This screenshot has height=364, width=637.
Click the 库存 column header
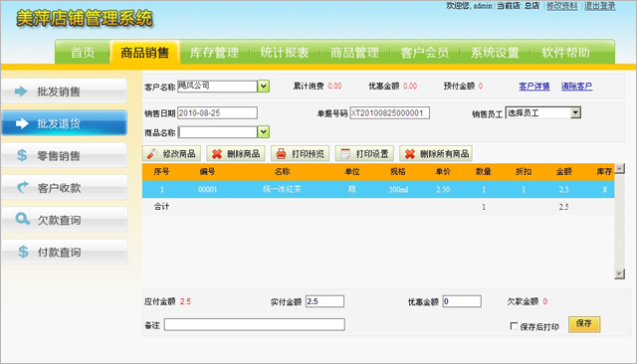[604, 172]
